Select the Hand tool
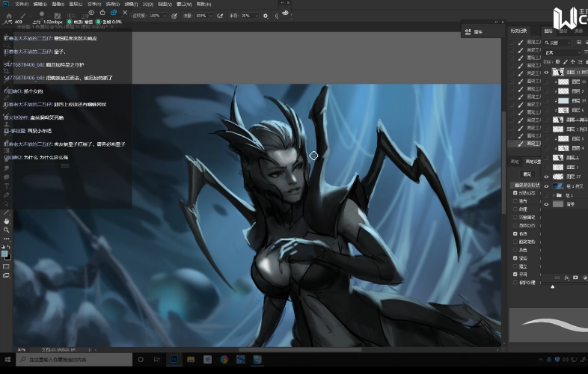The height and width of the screenshot is (374, 588). coord(7,221)
